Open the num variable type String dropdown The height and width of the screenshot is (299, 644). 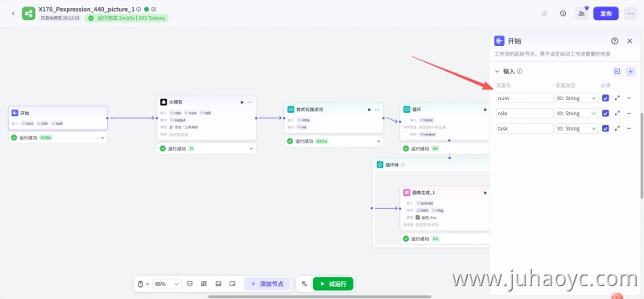(x=576, y=98)
